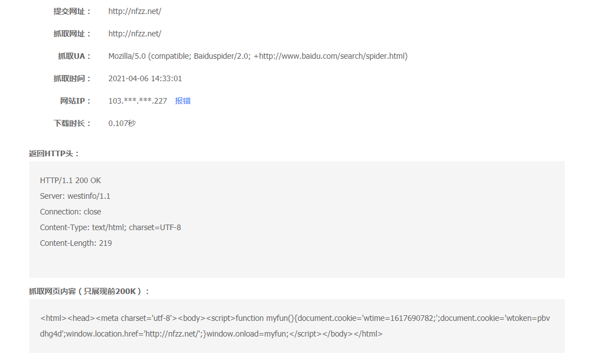Click the crawled URL value next to 抓取网址
The image size is (599, 364).
[134, 34]
